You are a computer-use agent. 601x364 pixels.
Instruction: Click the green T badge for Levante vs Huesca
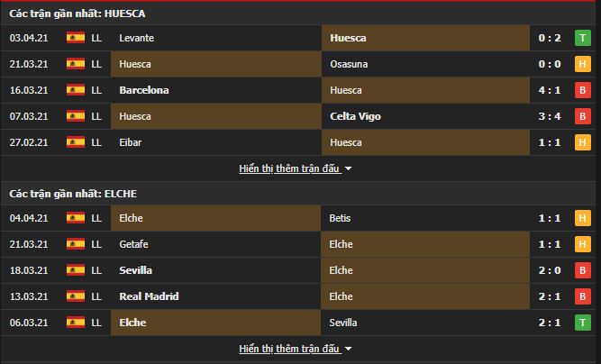(583, 38)
